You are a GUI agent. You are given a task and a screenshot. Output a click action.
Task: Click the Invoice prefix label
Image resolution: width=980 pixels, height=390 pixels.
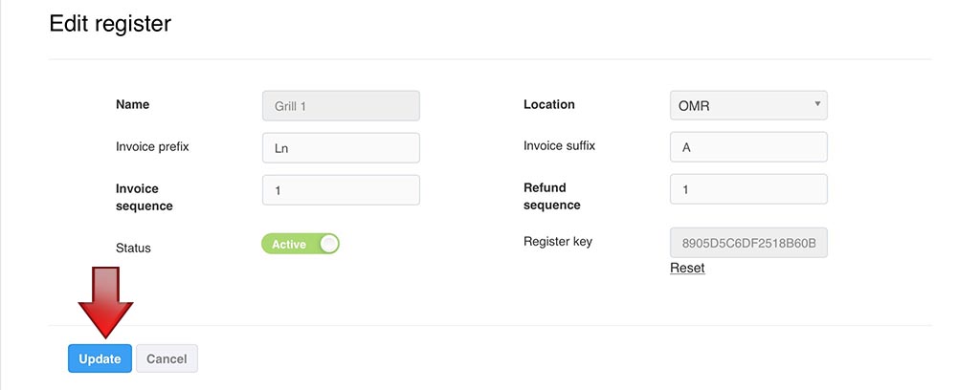(x=151, y=146)
